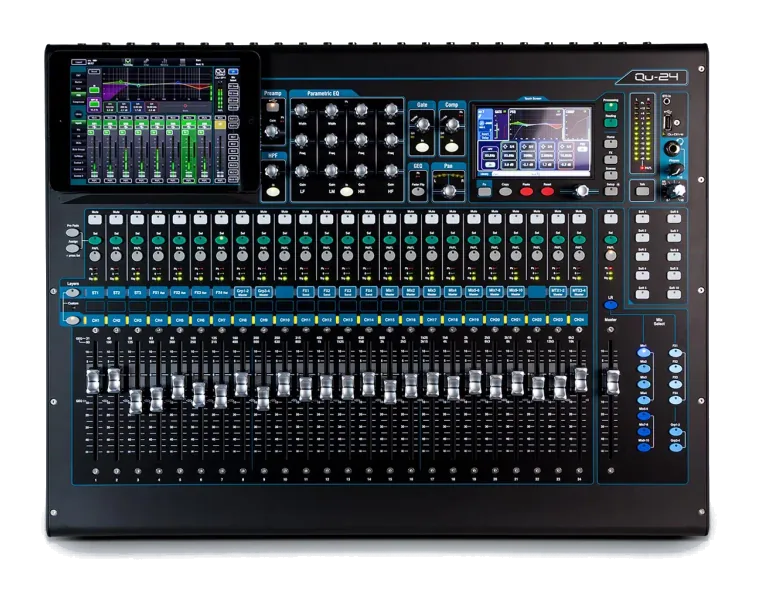Tap the Soft 5 key
This screenshot has width=758, height=601.
pos(642,295)
